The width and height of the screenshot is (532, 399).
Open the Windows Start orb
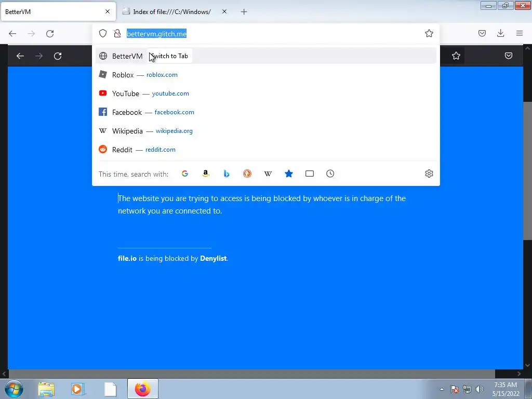coord(14,389)
